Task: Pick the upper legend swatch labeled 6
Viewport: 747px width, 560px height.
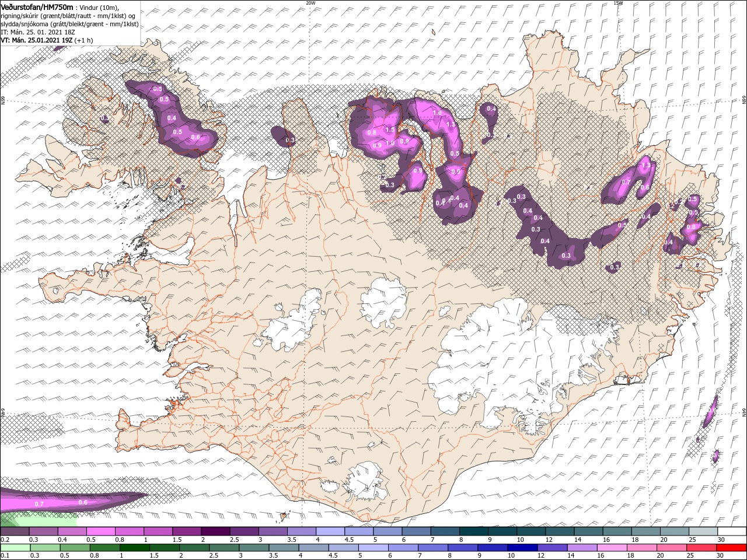Action: pyautogui.click(x=417, y=531)
